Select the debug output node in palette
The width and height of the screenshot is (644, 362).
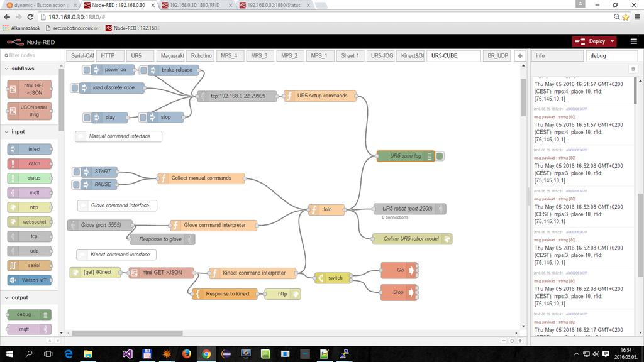click(x=29, y=314)
